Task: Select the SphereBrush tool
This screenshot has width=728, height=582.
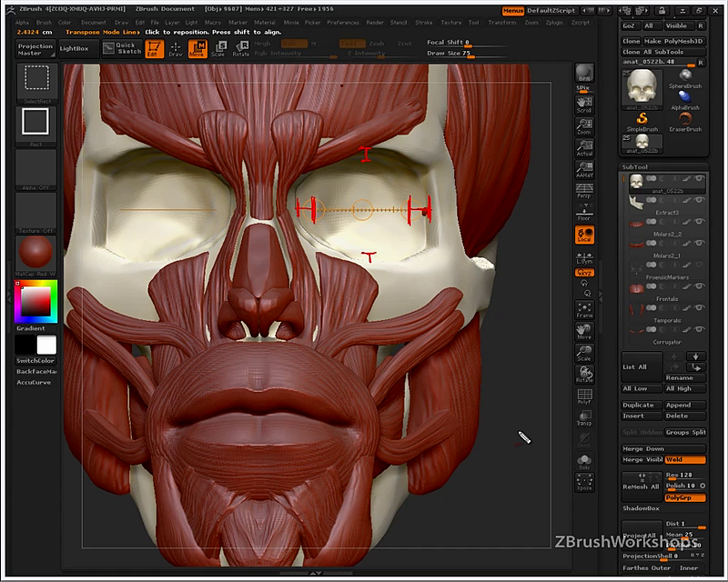Action: coord(685,79)
